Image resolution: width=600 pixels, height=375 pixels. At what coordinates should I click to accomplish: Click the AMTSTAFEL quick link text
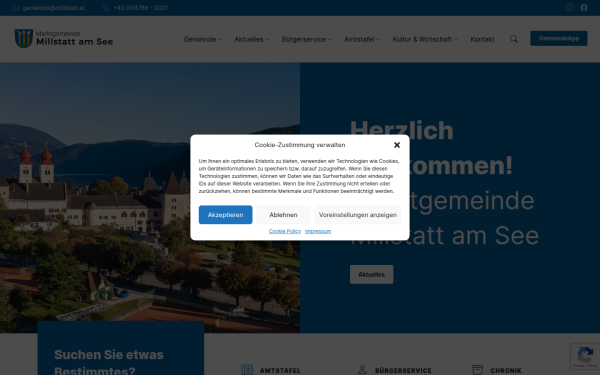pyautogui.click(x=280, y=370)
